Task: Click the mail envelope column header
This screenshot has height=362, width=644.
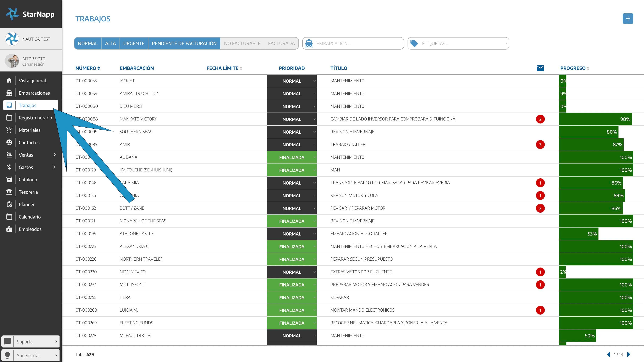Action: (x=540, y=68)
